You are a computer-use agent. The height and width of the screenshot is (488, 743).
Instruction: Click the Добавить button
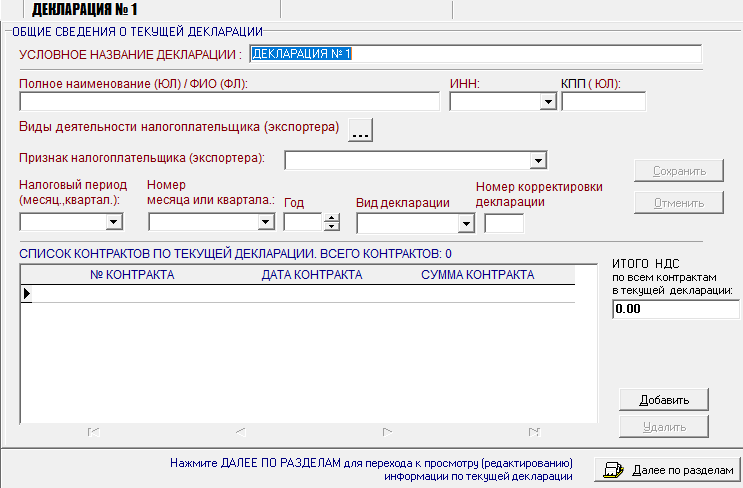click(x=664, y=400)
